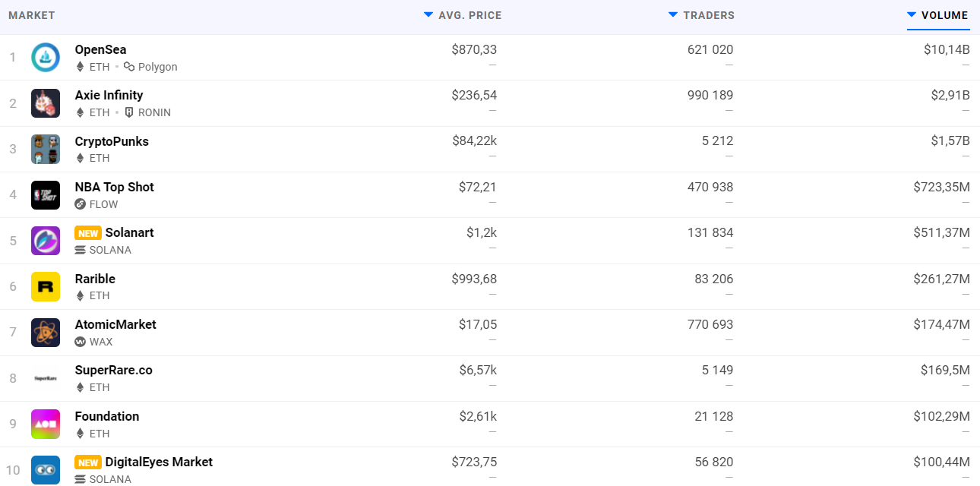Click the DigitalEyes Market eyes icon
The image size is (980, 486).
coord(46,470)
